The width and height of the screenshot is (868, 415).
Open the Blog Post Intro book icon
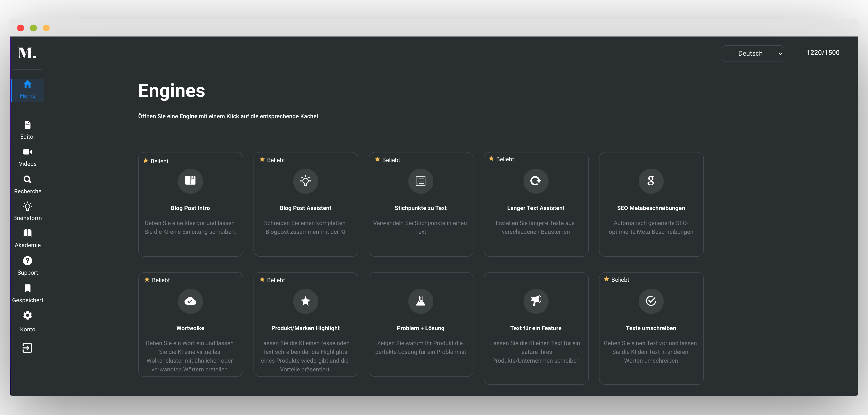click(x=190, y=181)
